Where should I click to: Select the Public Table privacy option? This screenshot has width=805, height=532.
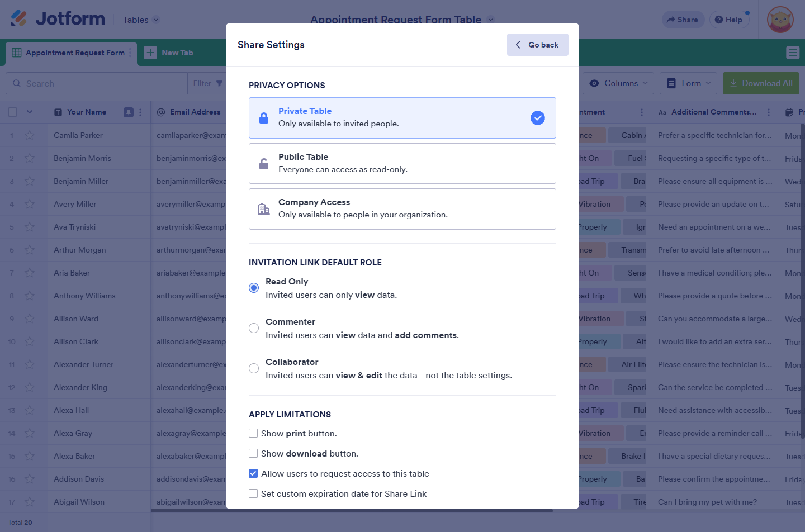click(x=402, y=163)
